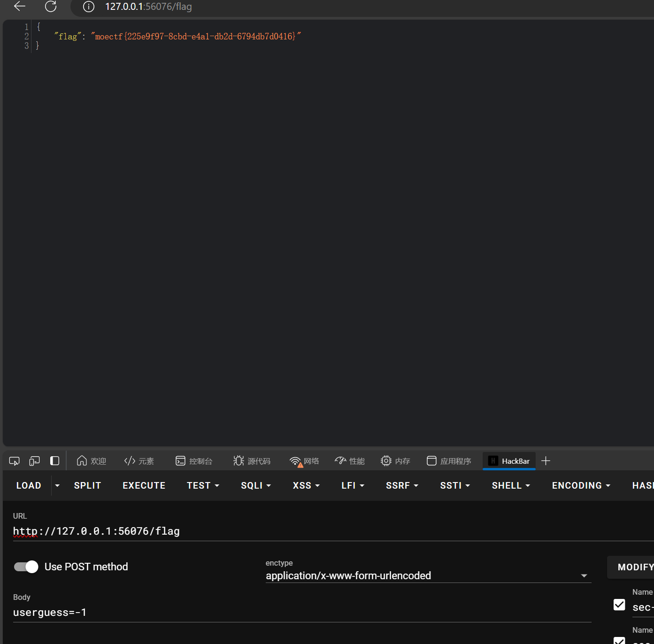Image resolution: width=654 pixels, height=644 pixels.
Task: Expand the LOAD arrow dropdown
Action: (57, 485)
